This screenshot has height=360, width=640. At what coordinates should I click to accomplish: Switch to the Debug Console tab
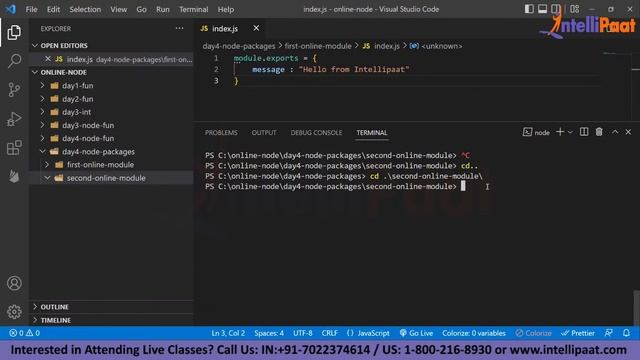316,133
